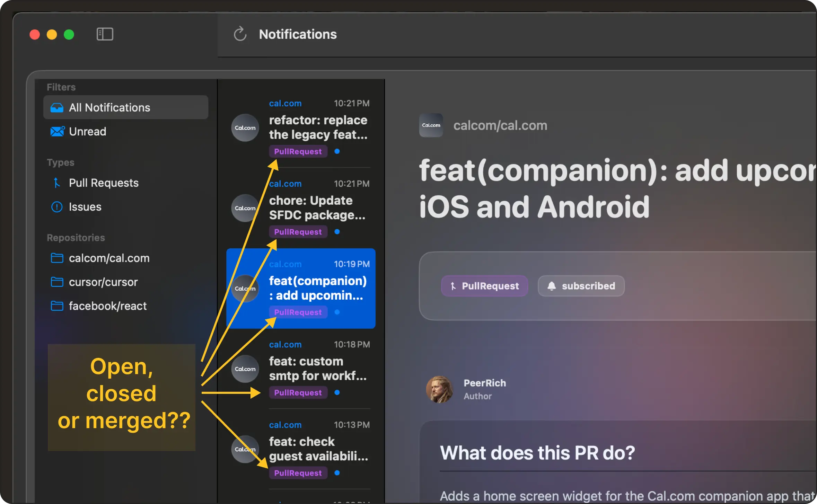Open the chore: Update SFDC package notification
Viewport: 817px width, 504px height.
[x=317, y=207]
